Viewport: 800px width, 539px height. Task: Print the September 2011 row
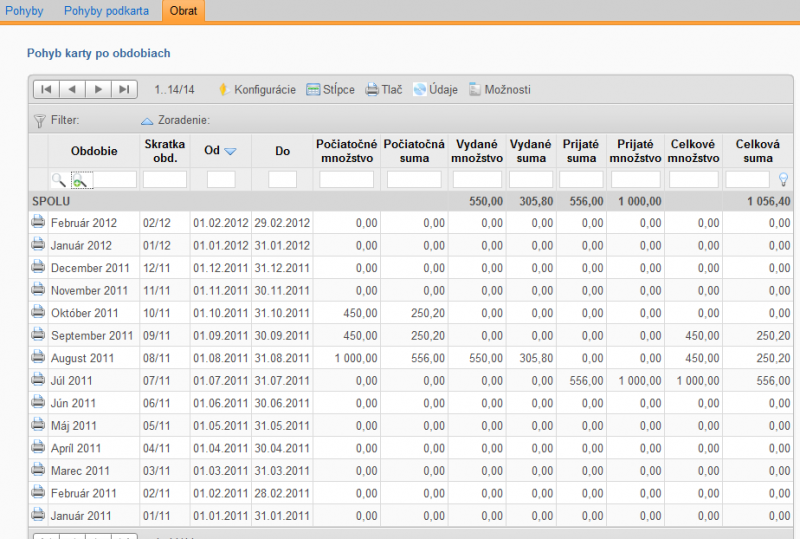click(38, 334)
